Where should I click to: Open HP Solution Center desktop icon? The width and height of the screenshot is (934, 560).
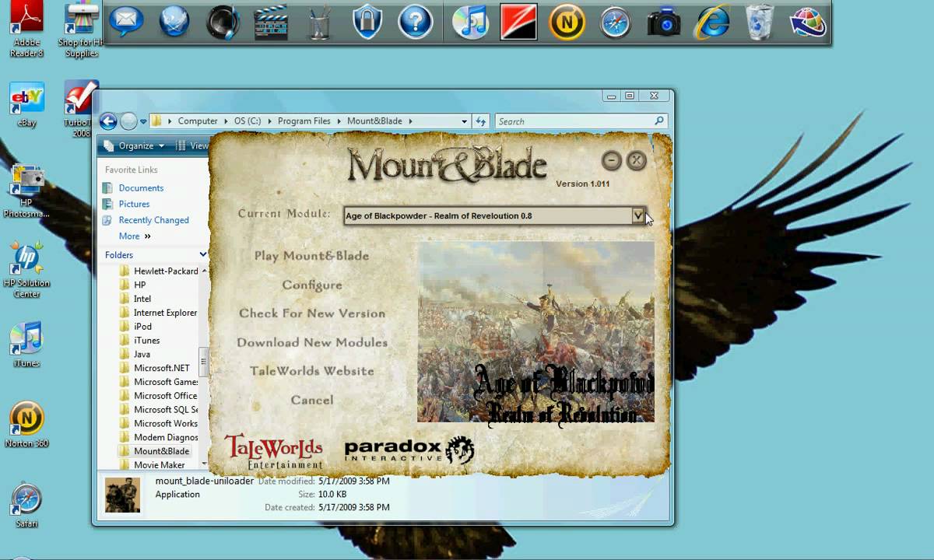(x=26, y=269)
